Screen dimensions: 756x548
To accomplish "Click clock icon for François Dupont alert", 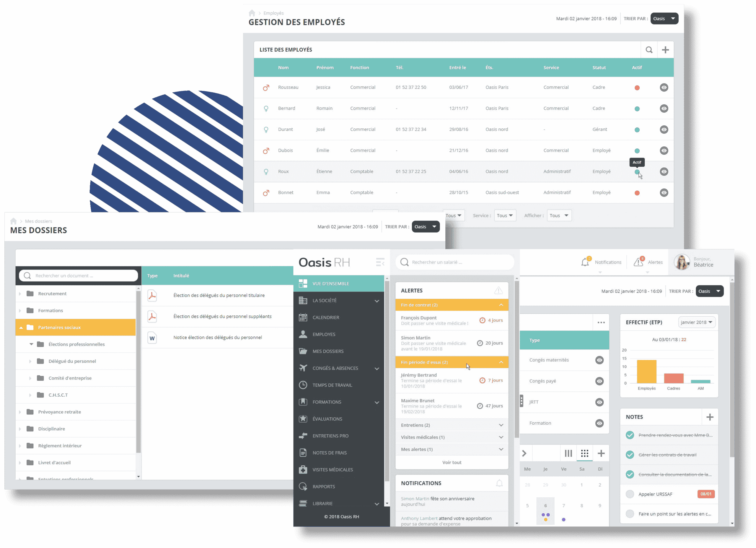I will click(x=482, y=320).
